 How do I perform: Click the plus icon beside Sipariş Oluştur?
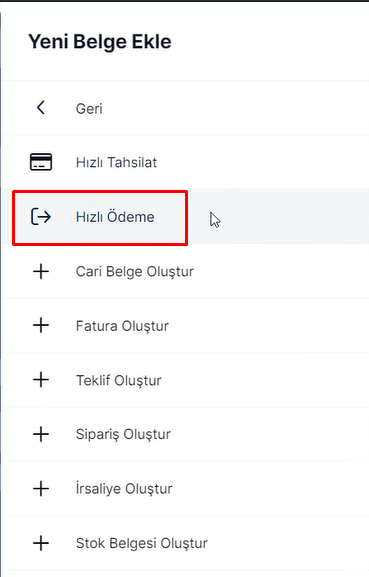41,434
